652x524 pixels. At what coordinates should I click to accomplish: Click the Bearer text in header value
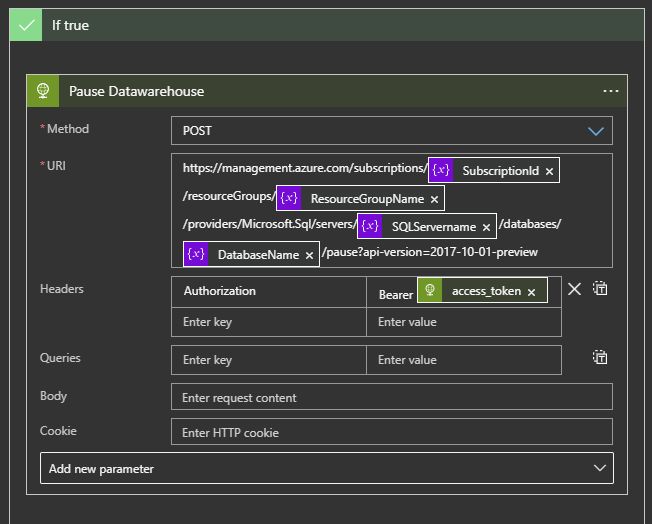click(395, 295)
